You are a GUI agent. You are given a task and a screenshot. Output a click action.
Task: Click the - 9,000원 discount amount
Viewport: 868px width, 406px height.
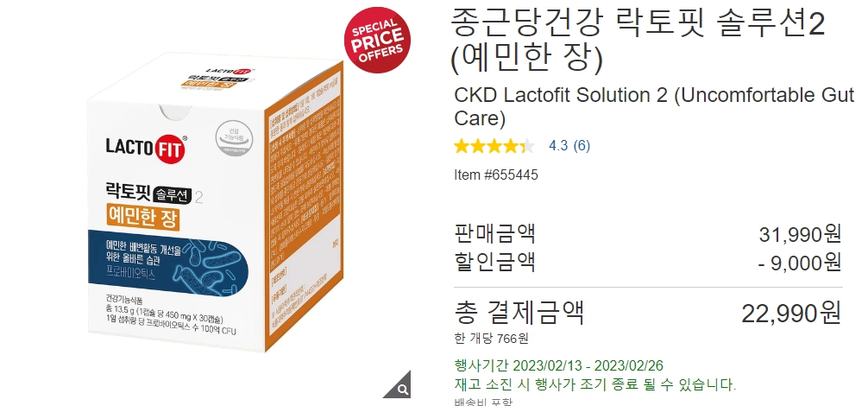(x=799, y=263)
